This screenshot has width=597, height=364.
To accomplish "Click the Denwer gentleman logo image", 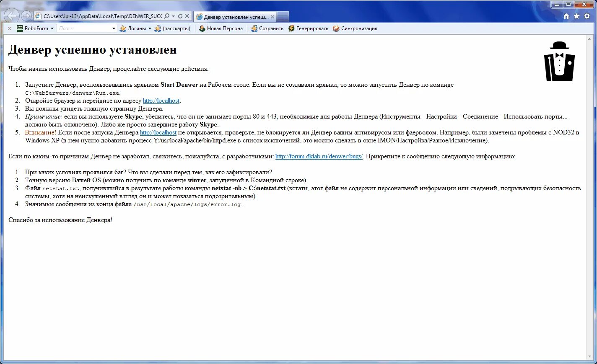I will click(559, 61).
